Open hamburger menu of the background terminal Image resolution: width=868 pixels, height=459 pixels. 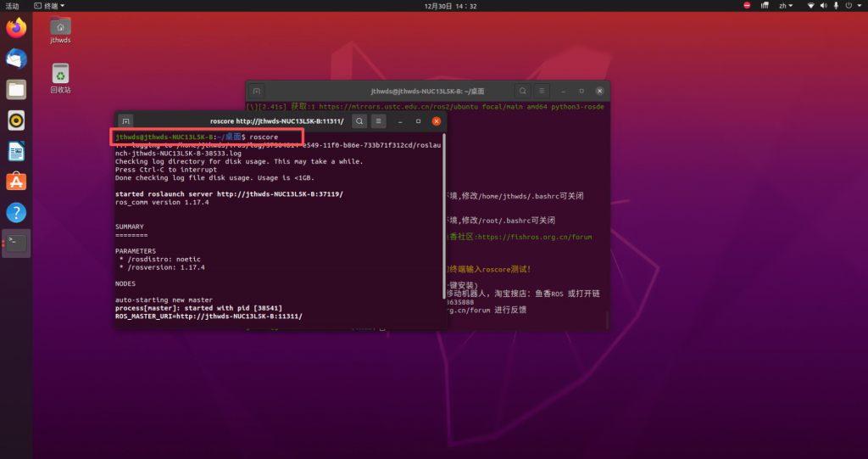tap(542, 91)
